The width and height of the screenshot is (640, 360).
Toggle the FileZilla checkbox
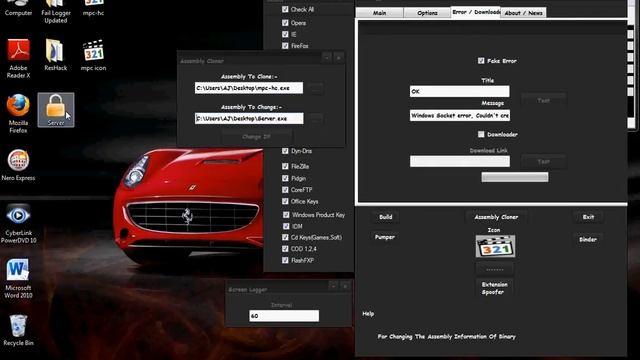pyautogui.click(x=285, y=166)
